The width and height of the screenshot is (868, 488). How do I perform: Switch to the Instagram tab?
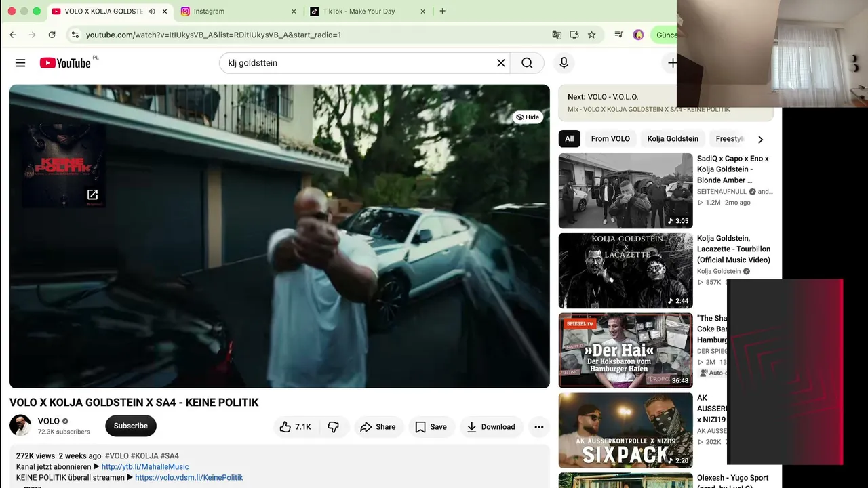(238, 12)
